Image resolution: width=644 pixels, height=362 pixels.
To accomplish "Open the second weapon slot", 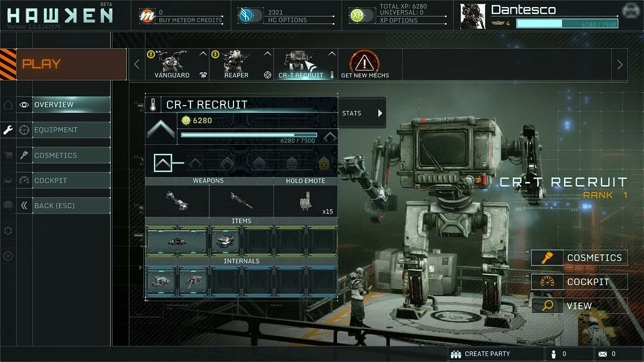I will point(241,201).
